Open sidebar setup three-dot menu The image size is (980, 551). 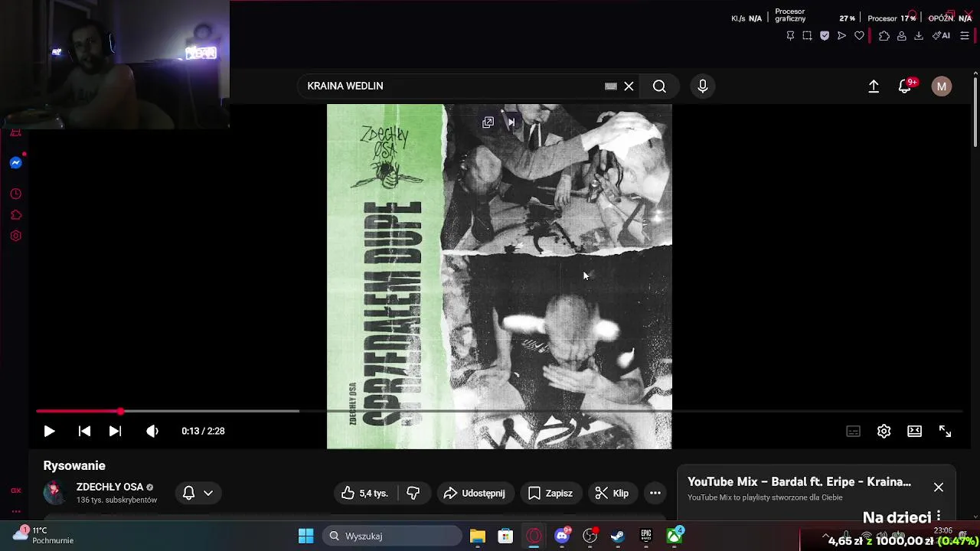[x=15, y=511]
